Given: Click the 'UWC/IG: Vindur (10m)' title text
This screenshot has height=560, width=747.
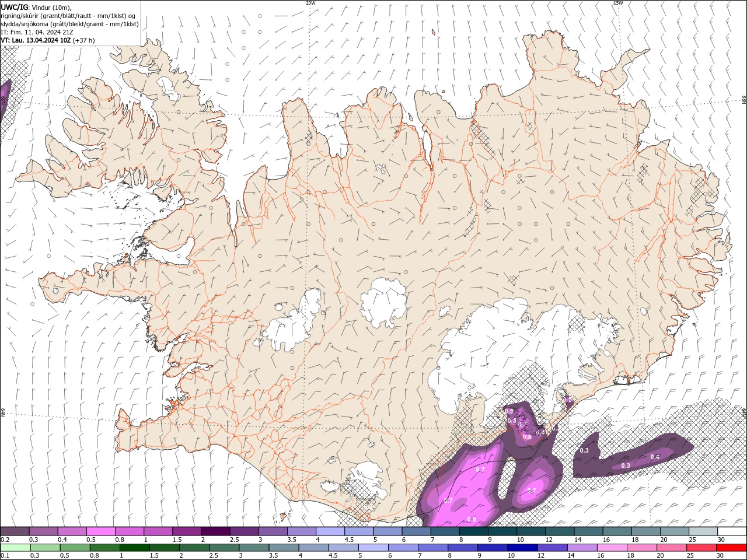Looking at the screenshot, I should click(x=36, y=8).
